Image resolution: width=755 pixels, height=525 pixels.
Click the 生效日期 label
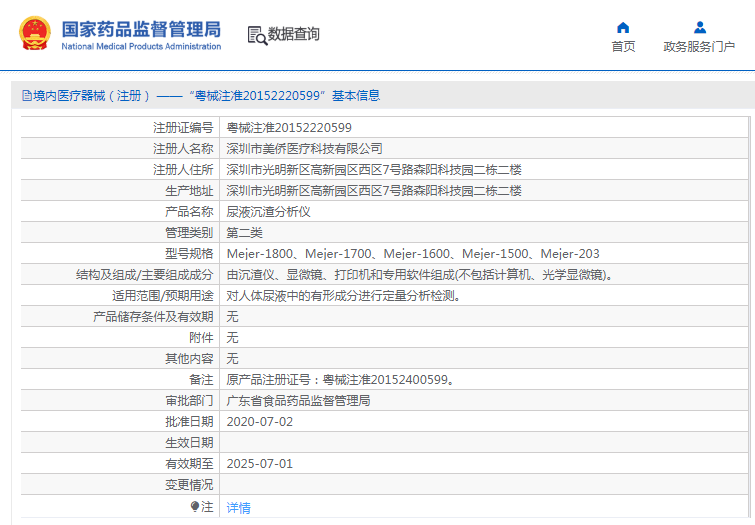point(189,443)
